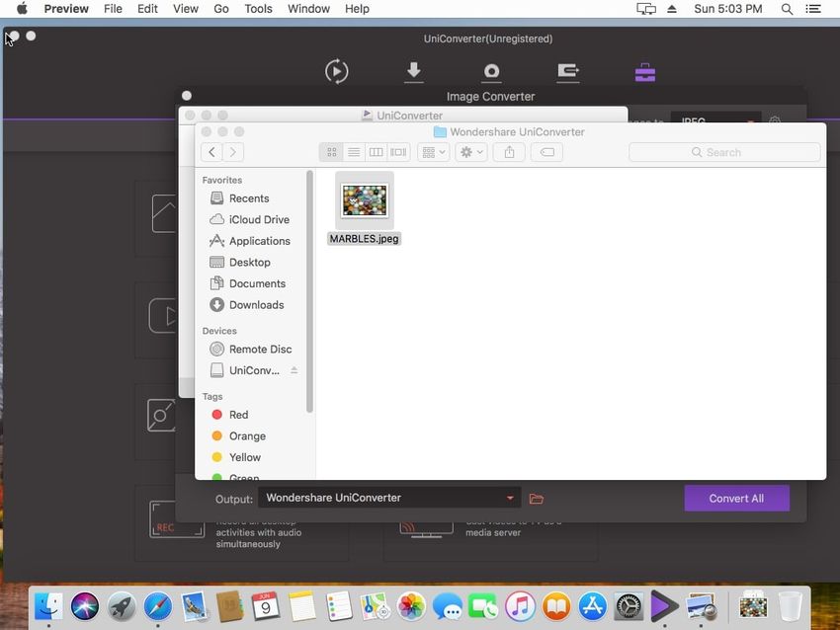Expand the Output folder dropdown

pos(510,499)
